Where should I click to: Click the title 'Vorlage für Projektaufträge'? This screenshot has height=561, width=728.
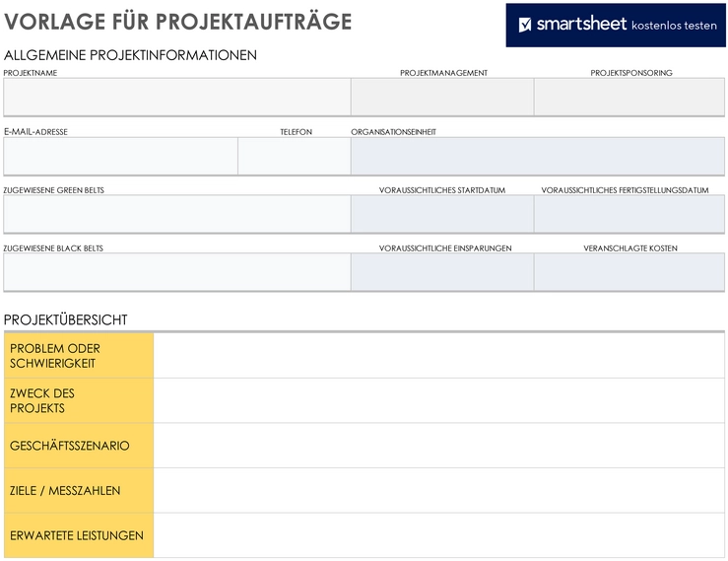click(x=178, y=22)
